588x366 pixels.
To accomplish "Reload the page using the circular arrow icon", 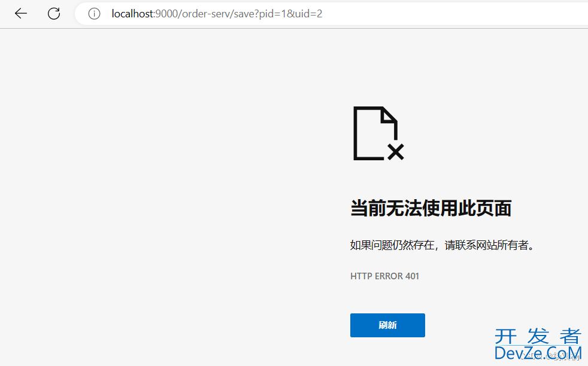I will pyautogui.click(x=54, y=14).
